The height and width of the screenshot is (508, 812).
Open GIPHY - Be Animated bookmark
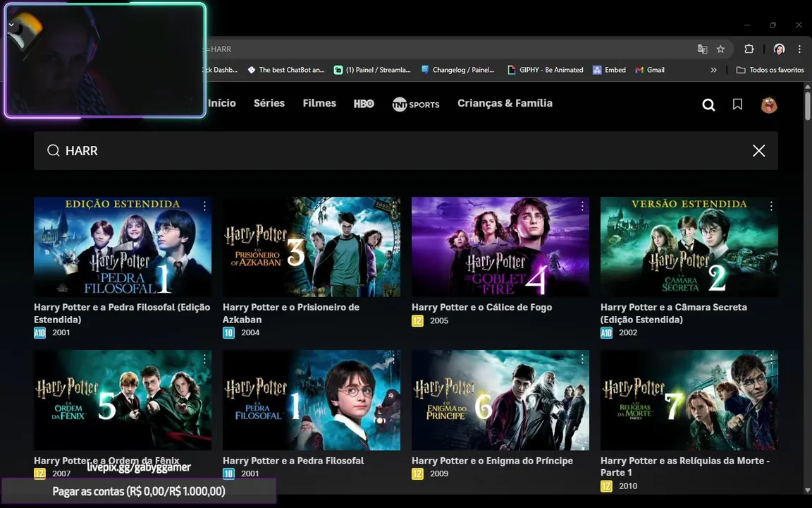point(546,70)
